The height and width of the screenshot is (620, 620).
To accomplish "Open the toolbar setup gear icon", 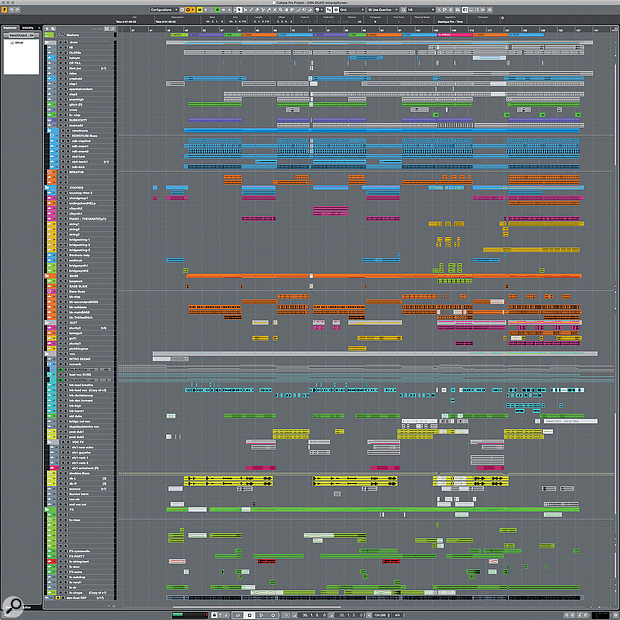I will coord(490,9).
